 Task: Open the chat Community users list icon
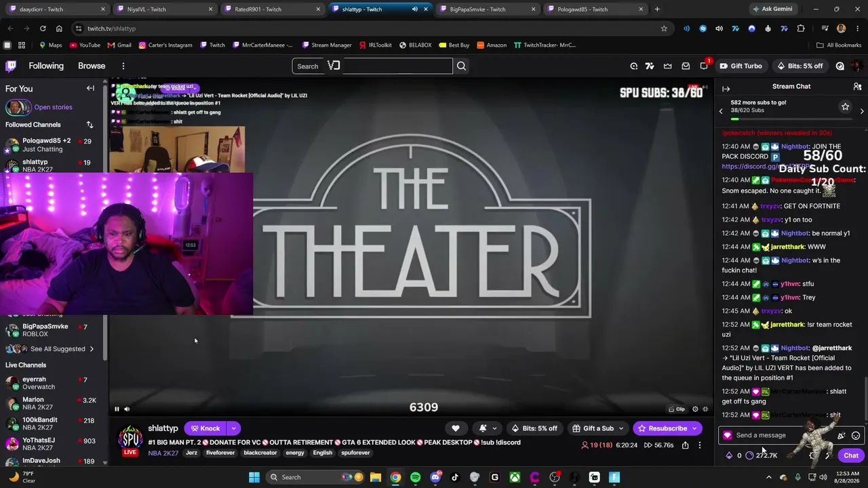[x=857, y=87]
